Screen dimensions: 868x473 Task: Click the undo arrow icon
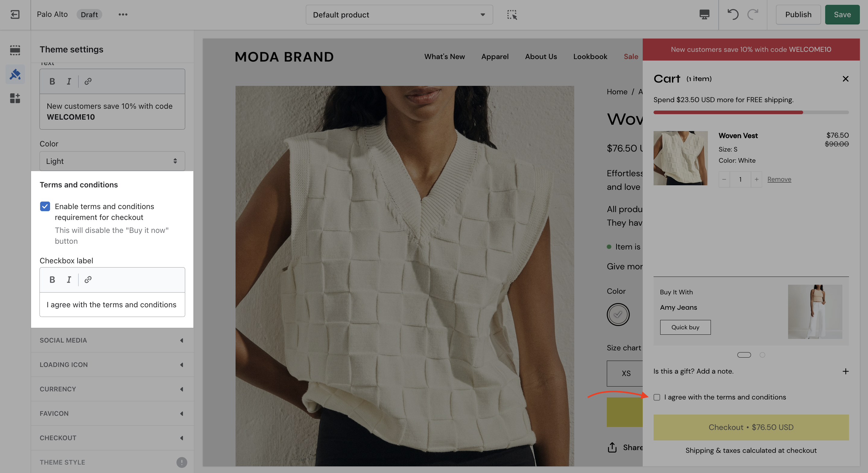733,14
